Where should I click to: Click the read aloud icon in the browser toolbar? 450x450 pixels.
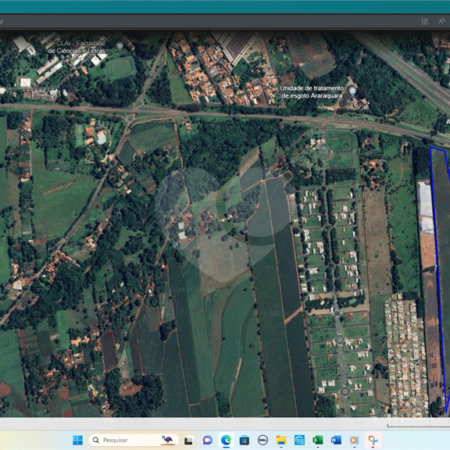(442, 21)
